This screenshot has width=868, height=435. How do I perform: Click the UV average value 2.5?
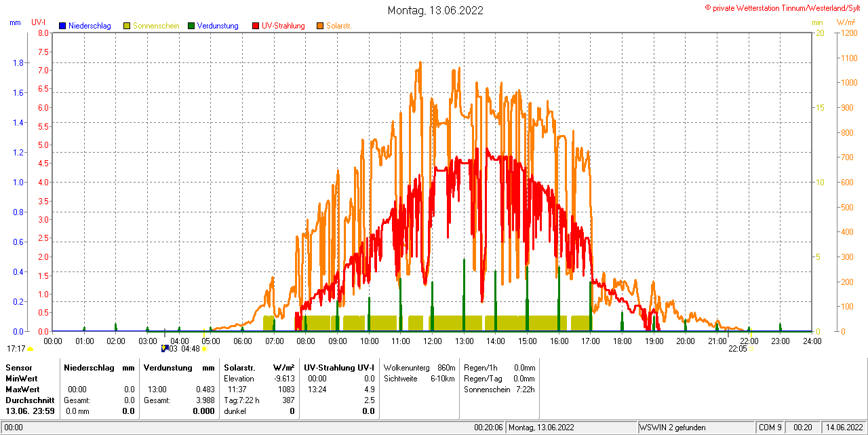[x=369, y=400]
